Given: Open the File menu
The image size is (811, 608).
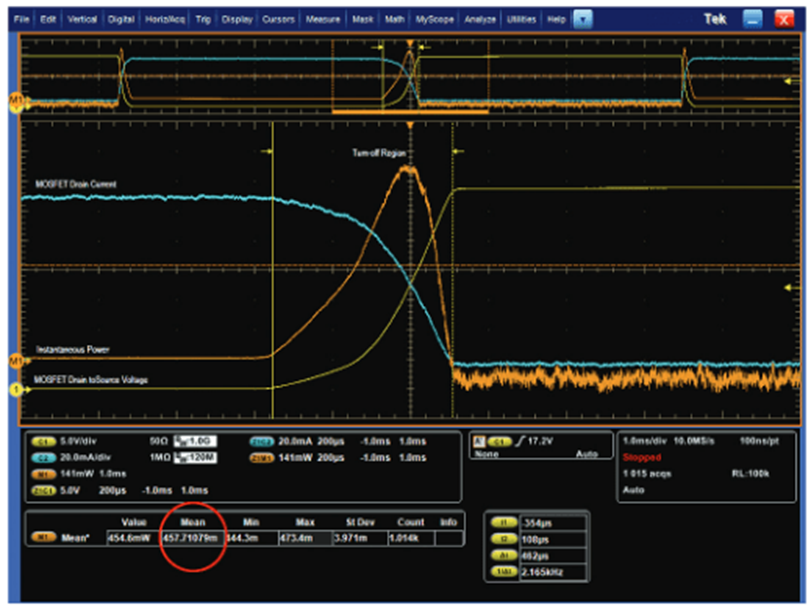Looking at the screenshot, I should [22, 19].
